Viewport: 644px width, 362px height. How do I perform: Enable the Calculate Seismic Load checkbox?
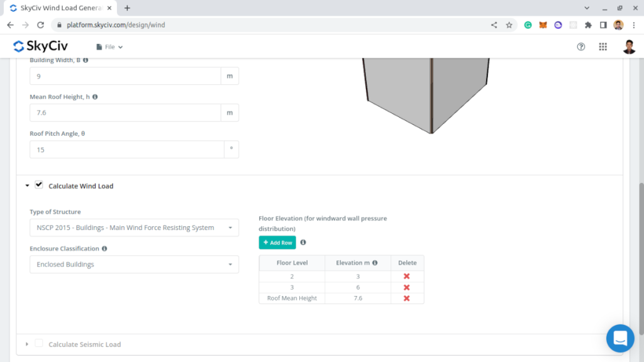(39, 343)
